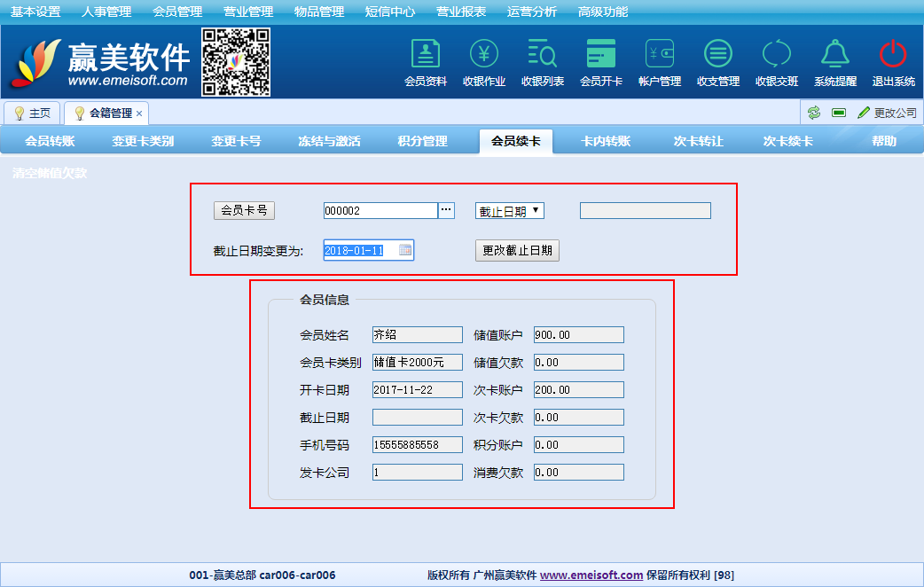Viewport: 924px width, 587px height.
Task: Open the www.emeisoft.com footer link
Action: point(591,575)
